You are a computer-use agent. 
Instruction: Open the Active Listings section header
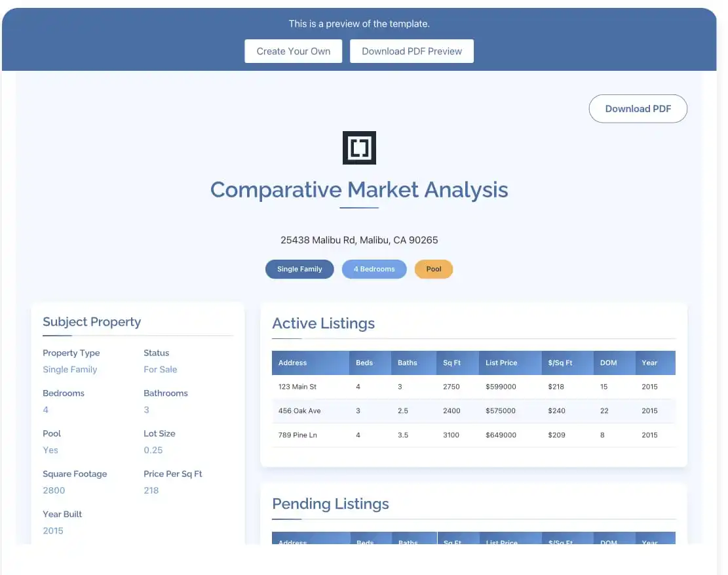(x=323, y=323)
